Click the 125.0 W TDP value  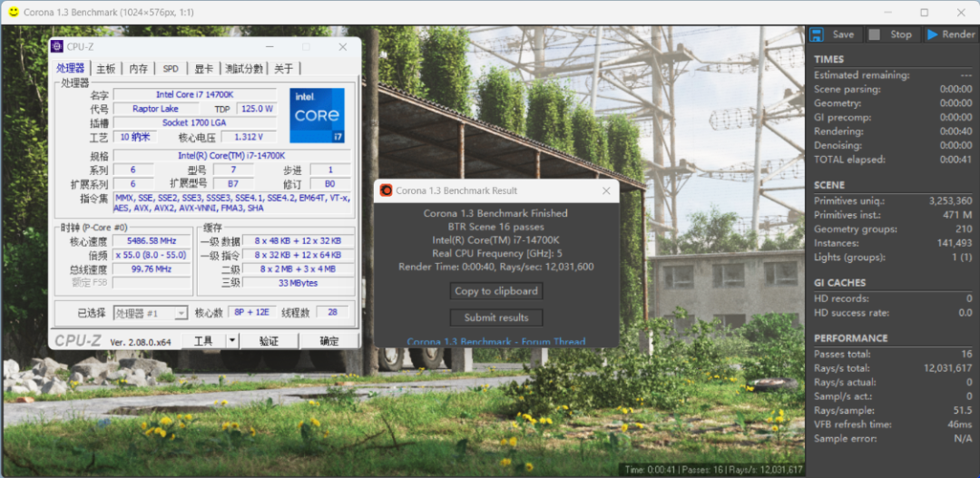coord(257,108)
